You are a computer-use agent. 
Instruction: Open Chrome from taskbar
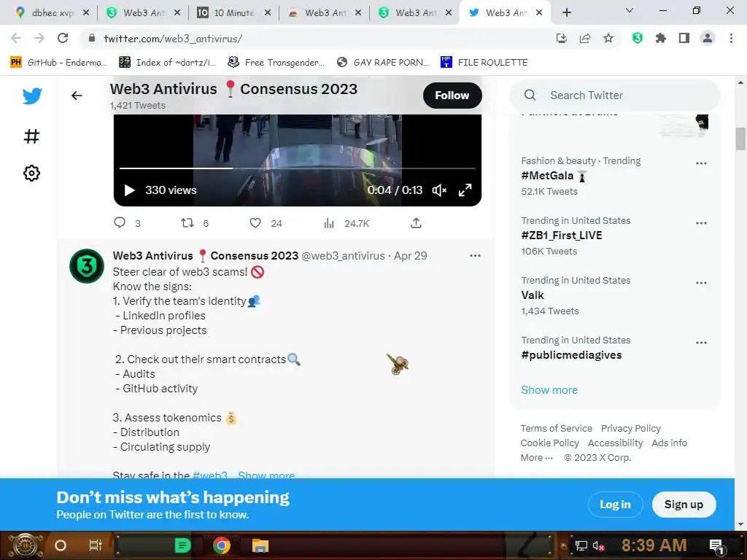click(222, 545)
